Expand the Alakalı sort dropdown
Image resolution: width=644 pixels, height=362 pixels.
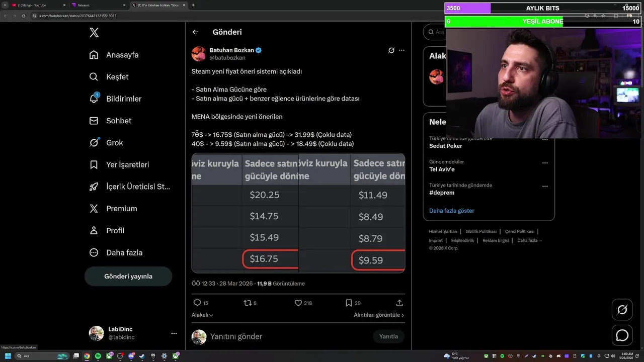coord(202,315)
